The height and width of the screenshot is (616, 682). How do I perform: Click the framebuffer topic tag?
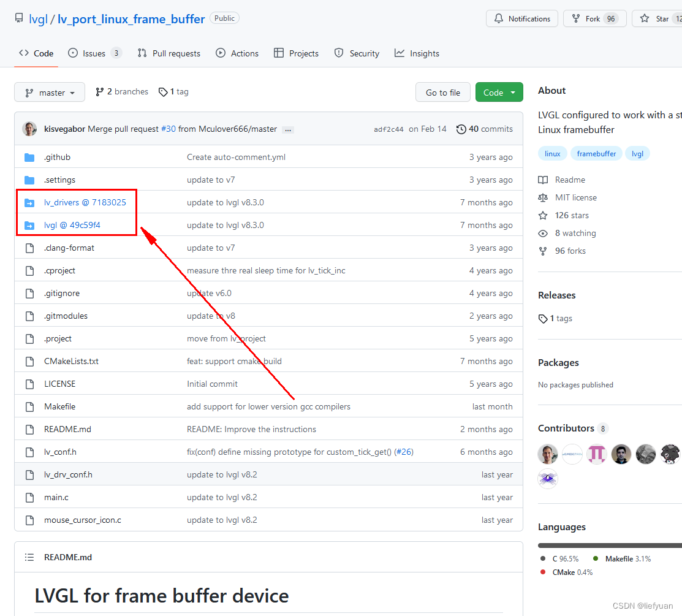coord(596,154)
